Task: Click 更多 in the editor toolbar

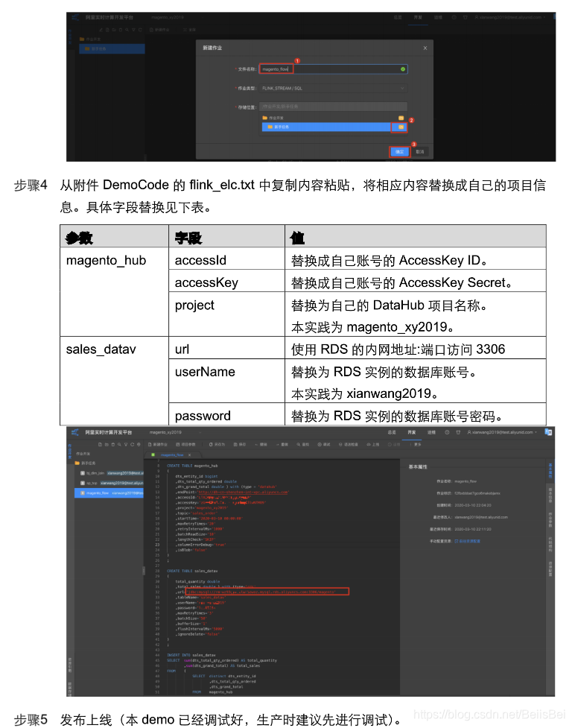Action: [x=416, y=444]
